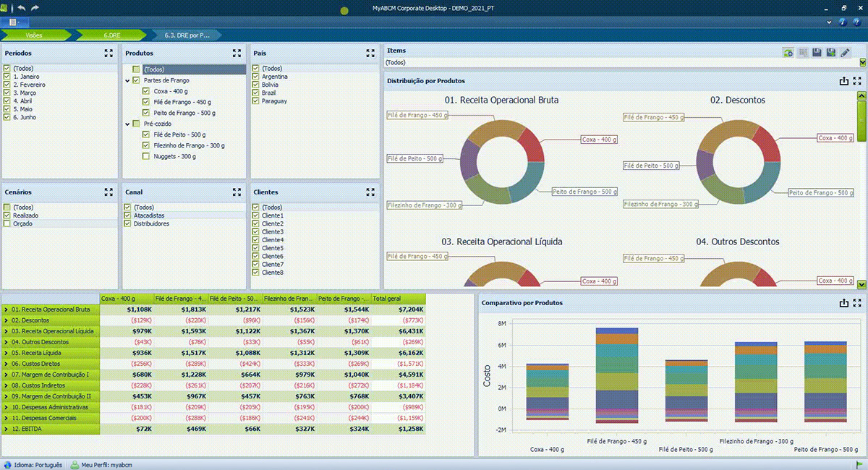Open the Items dropdown arrow
This screenshot has height=470, width=868.
862,63
